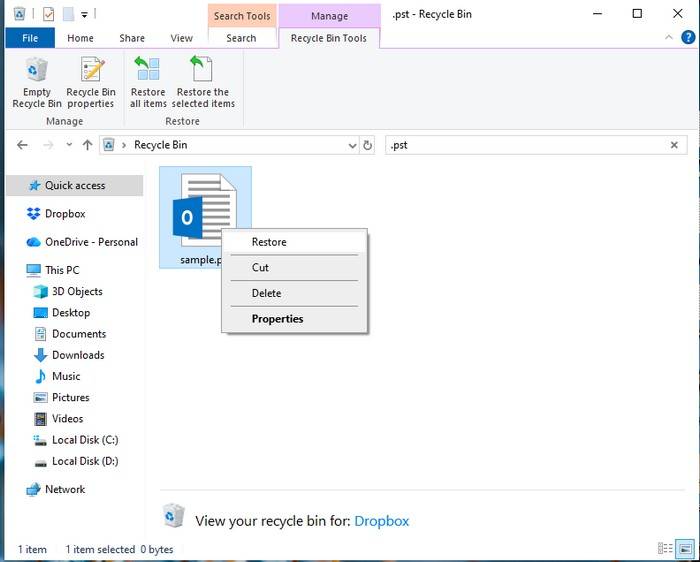Open recent locations dropdown arrow
This screenshot has width=700, height=562.
(69, 145)
